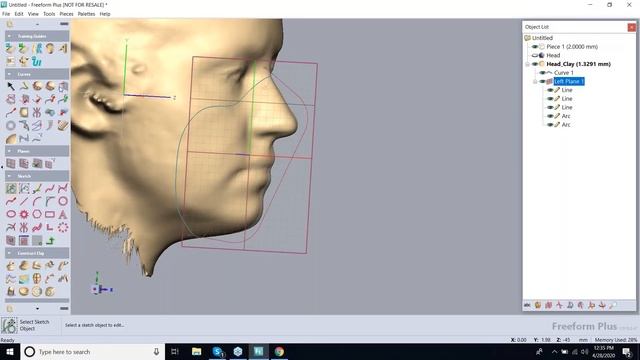Viewport: 640px width, 360px height.
Task: Collapse the Curves palette section
Action: pyautogui.click(x=9, y=74)
